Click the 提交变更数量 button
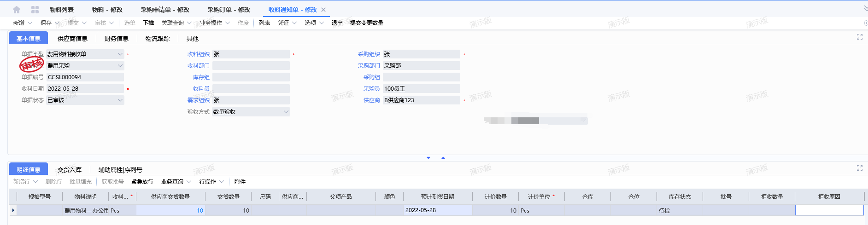This screenshot has width=868, height=225. [366, 23]
